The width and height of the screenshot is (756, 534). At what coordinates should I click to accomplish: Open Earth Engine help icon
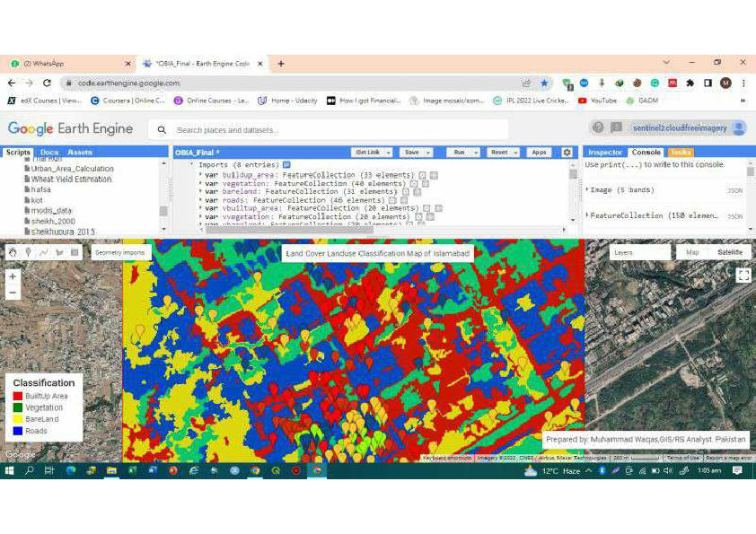coord(598,127)
